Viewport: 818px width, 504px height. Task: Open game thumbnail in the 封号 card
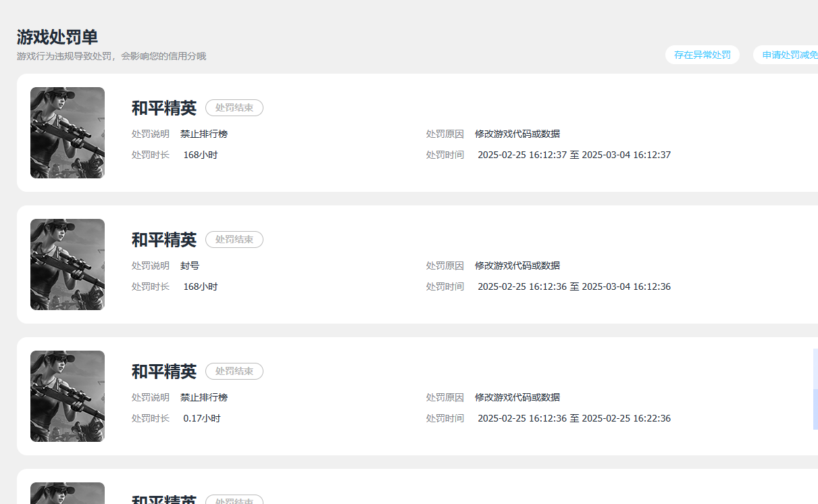tap(68, 264)
